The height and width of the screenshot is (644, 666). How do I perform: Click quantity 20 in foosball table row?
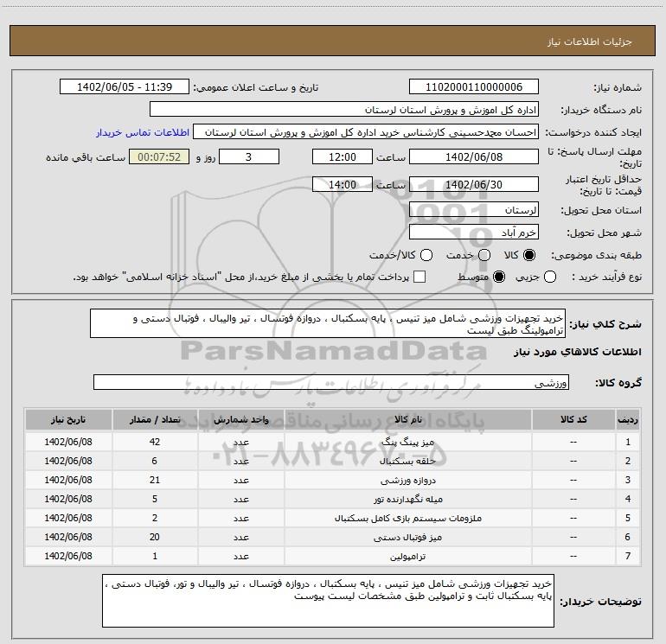155,537
